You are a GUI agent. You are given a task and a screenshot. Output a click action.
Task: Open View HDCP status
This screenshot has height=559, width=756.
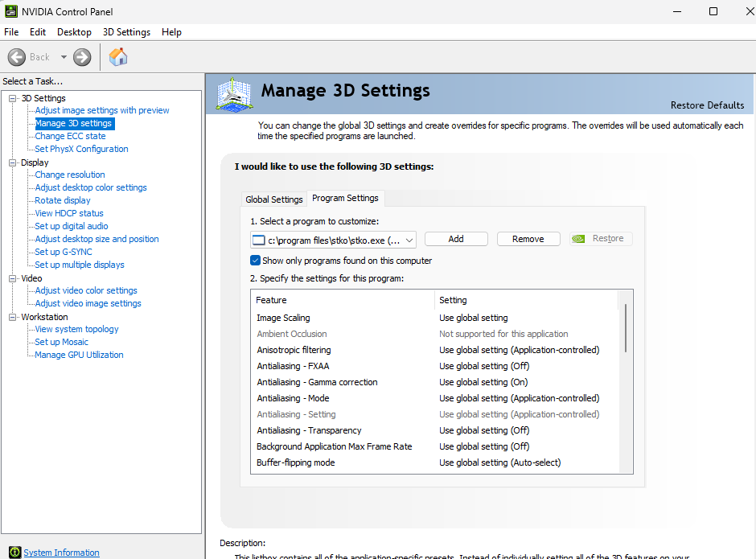(x=69, y=213)
